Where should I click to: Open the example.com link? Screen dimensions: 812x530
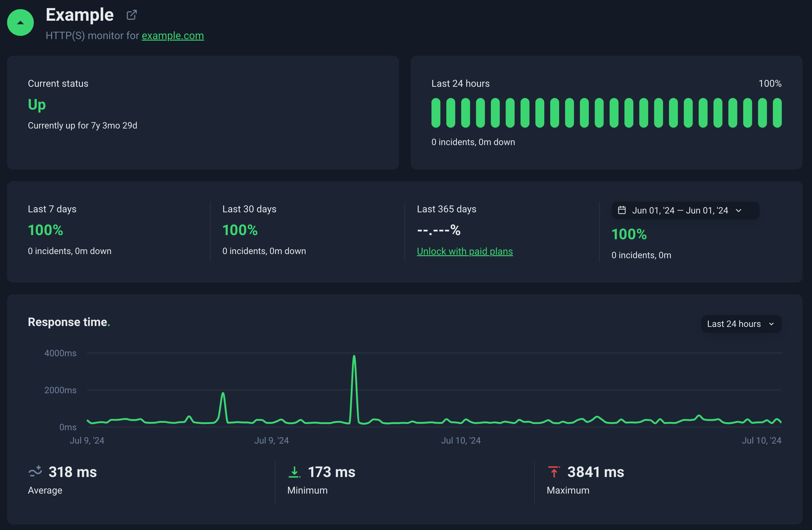(x=173, y=36)
